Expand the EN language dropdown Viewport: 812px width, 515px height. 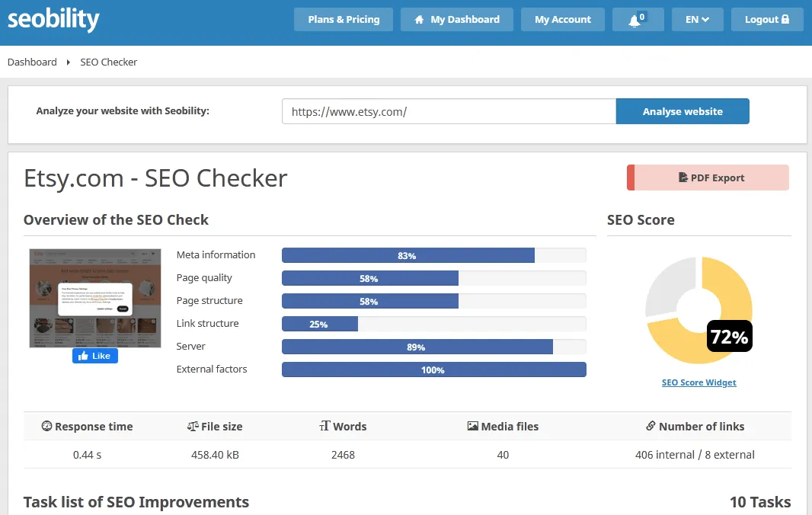[x=697, y=20]
